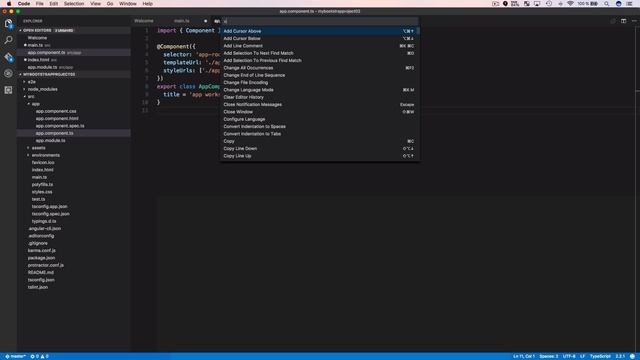
Task: Open the Extensions view in activity bar
Action: [8, 90]
